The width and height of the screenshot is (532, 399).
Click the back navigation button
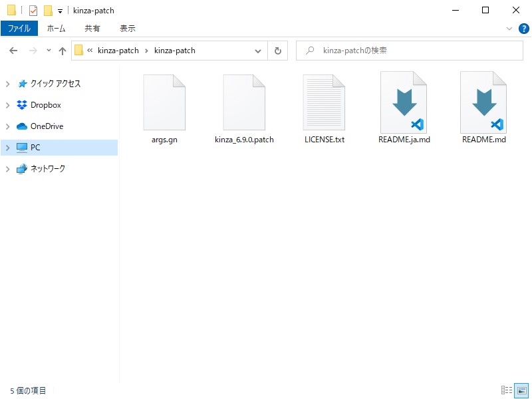pos(13,50)
